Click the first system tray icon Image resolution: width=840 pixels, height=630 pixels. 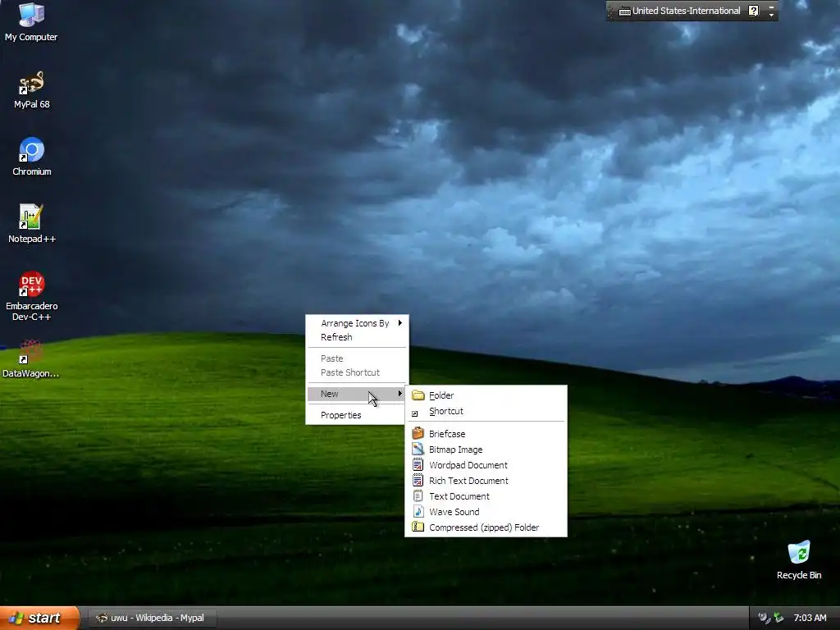pos(765,618)
